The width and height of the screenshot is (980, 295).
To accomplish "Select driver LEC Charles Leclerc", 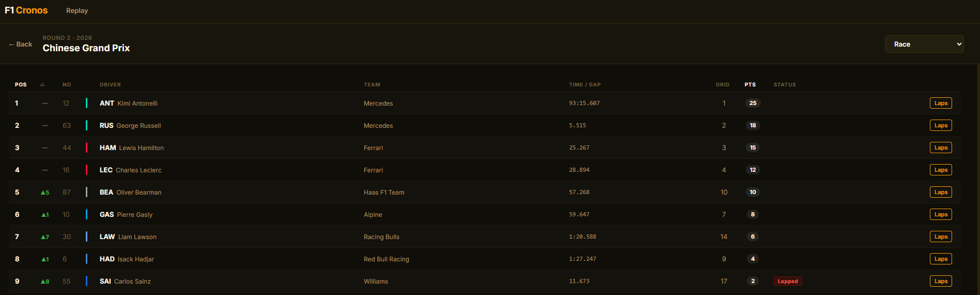I will 131,170.
